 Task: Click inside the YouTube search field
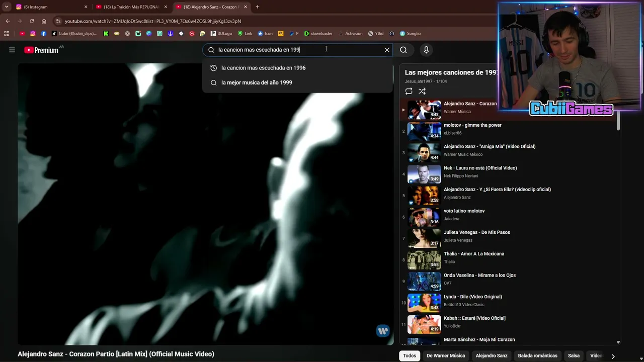pyautogui.click(x=297, y=50)
